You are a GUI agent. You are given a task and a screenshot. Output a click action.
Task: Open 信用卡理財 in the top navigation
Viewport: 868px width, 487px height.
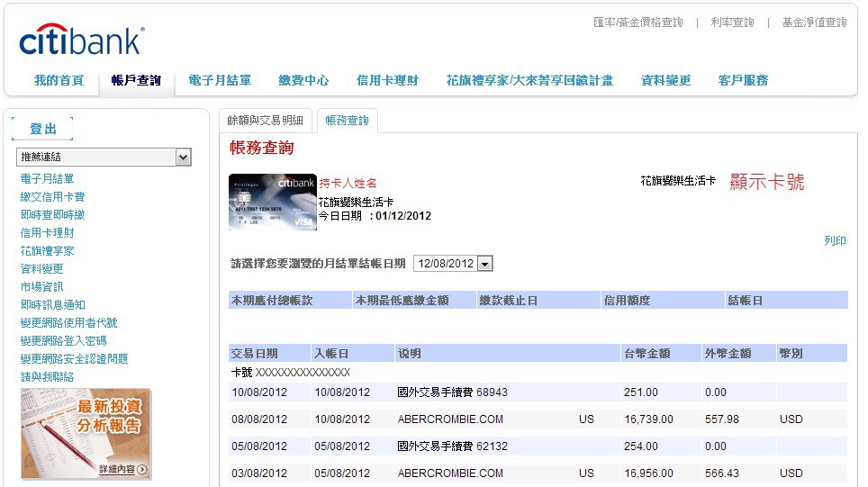[387, 80]
